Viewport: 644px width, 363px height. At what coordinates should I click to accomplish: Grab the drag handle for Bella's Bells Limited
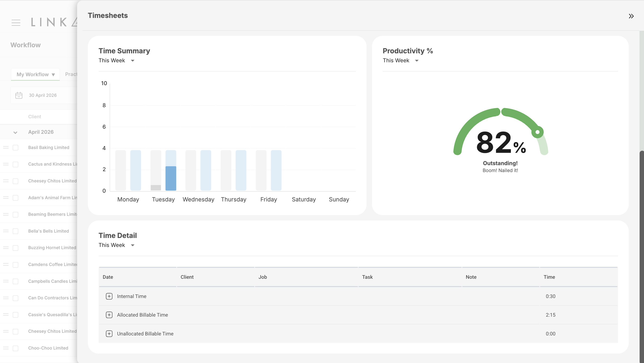point(6,231)
